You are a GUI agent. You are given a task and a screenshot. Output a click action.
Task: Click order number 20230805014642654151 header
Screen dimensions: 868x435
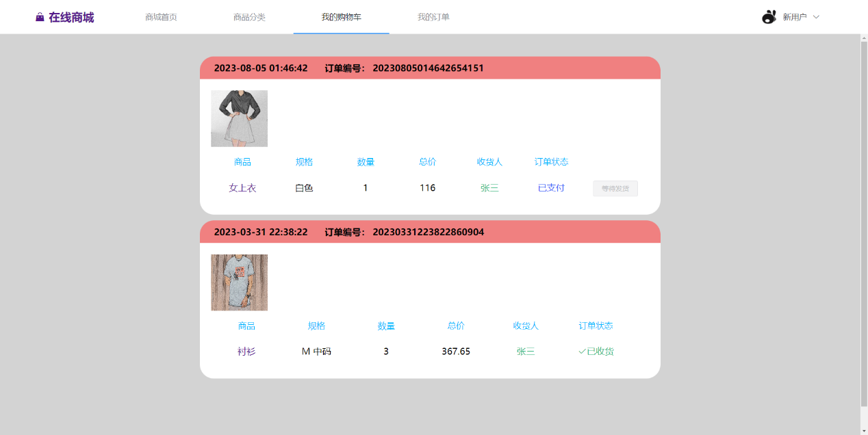429,68
